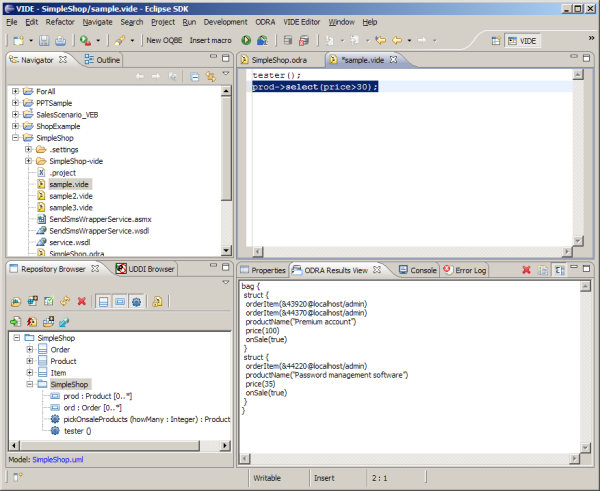Open the Navigator view menu dropdown

226,73
